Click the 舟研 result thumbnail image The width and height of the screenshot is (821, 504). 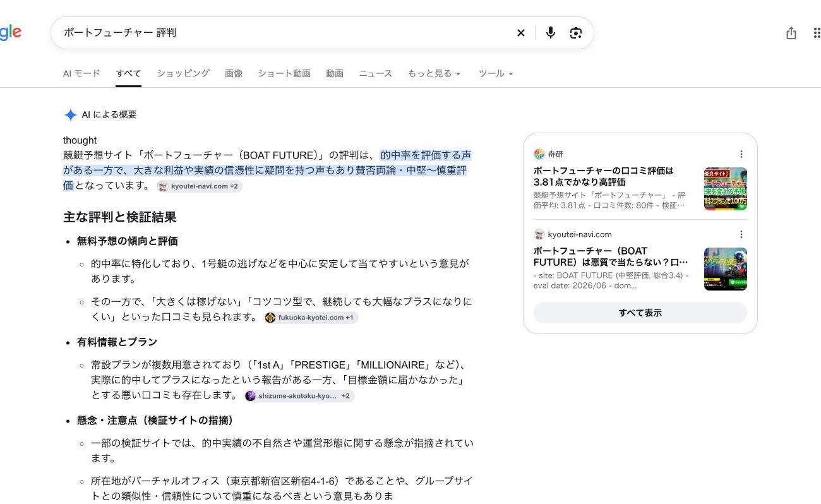point(726,189)
